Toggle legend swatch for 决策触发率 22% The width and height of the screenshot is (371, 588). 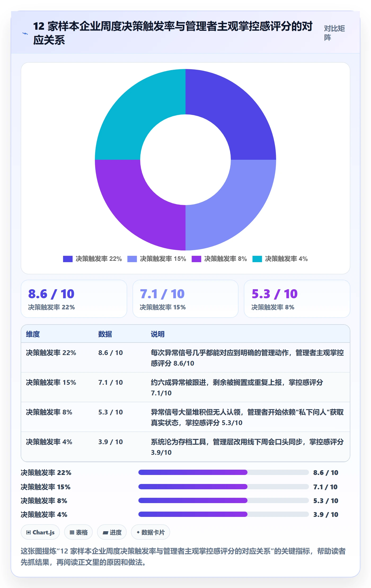68,259
